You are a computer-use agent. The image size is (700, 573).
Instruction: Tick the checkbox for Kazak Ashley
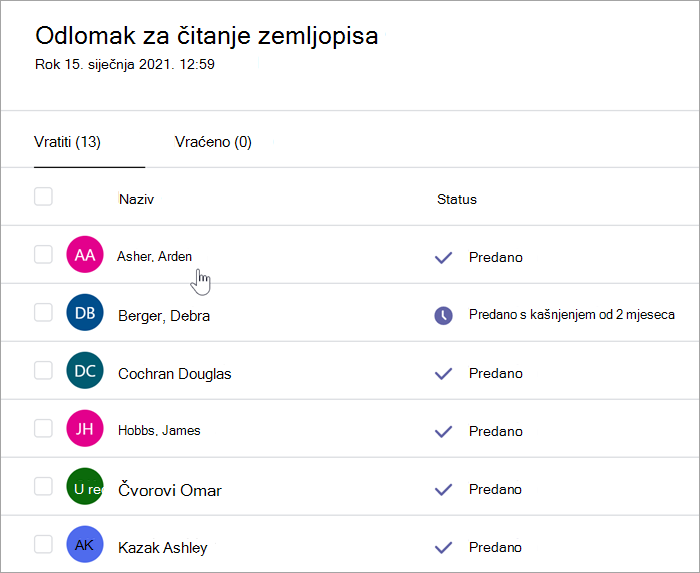click(x=43, y=544)
